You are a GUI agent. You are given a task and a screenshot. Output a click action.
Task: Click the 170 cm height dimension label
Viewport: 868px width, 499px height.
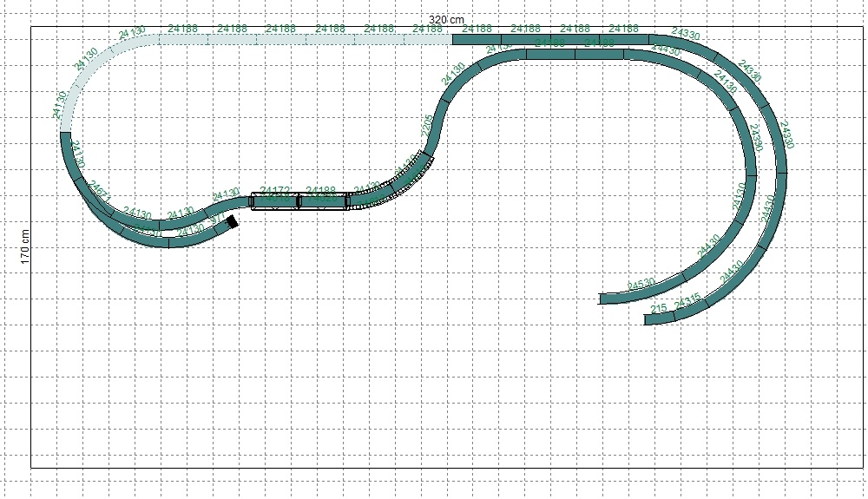click(x=24, y=246)
